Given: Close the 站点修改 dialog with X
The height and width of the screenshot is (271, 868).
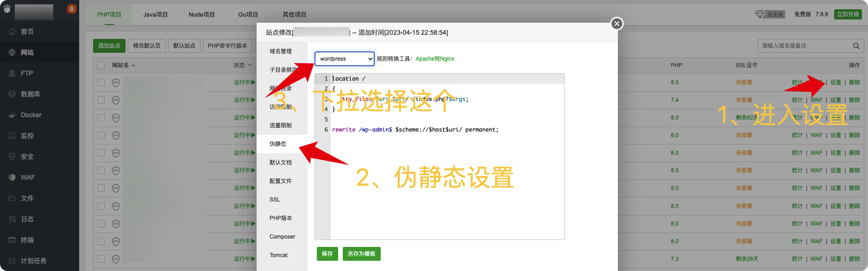Looking at the screenshot, I should tap(616, 24).
